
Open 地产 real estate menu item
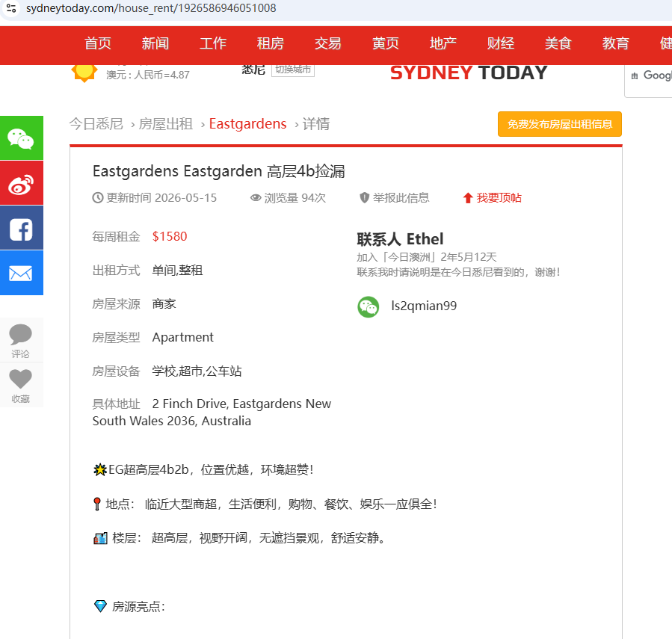(x=443, y=43)
